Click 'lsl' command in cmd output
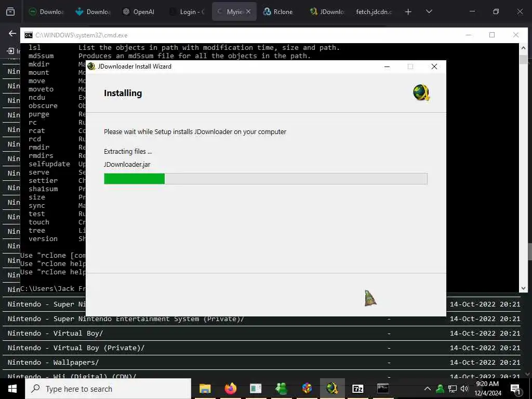Image resolution: width=532 pixels, height=399 pixels. tap(35, 47)
